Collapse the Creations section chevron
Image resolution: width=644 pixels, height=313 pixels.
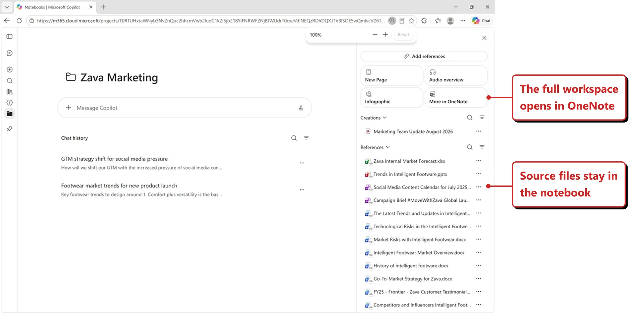(x=385, y=118)
